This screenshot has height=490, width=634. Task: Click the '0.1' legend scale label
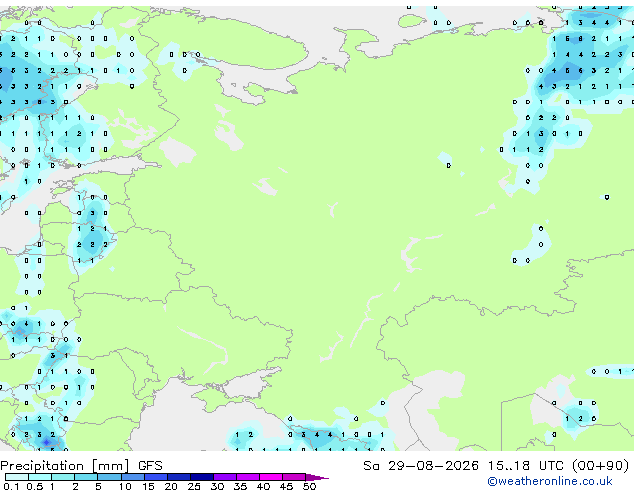tap(11, 486)
